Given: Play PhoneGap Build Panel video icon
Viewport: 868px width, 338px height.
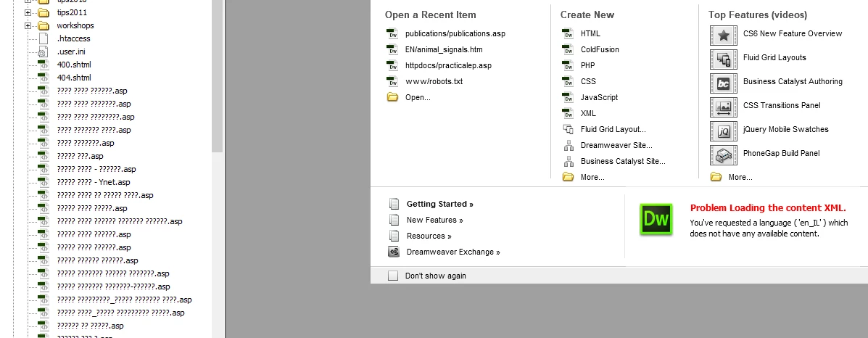Looking at the screenshot, I should 724,154.
